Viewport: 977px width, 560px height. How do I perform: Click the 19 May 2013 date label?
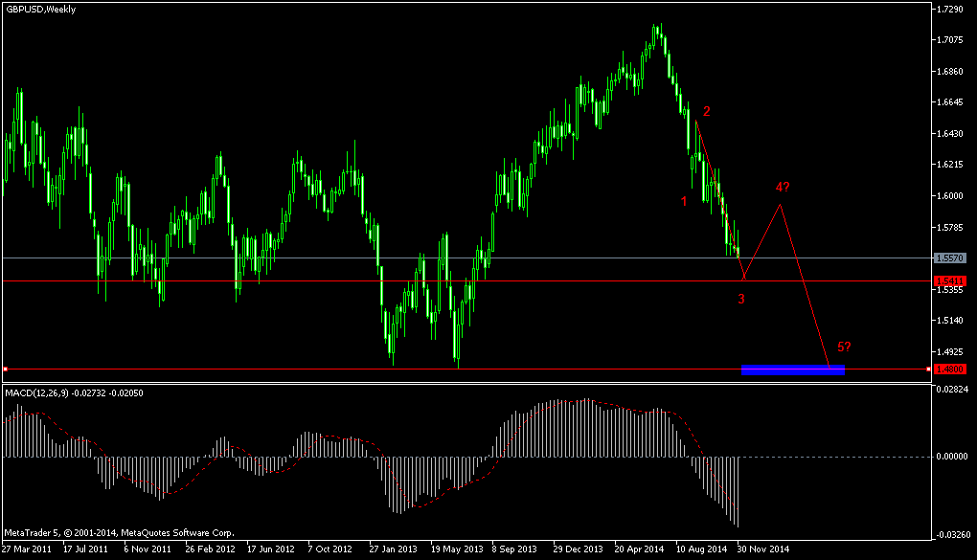pos(457,549)
